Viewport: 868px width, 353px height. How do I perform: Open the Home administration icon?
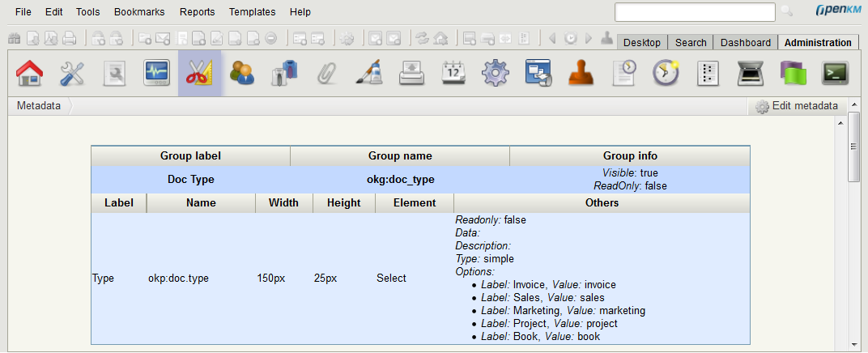pyautogui.click(x=29, y=74)
